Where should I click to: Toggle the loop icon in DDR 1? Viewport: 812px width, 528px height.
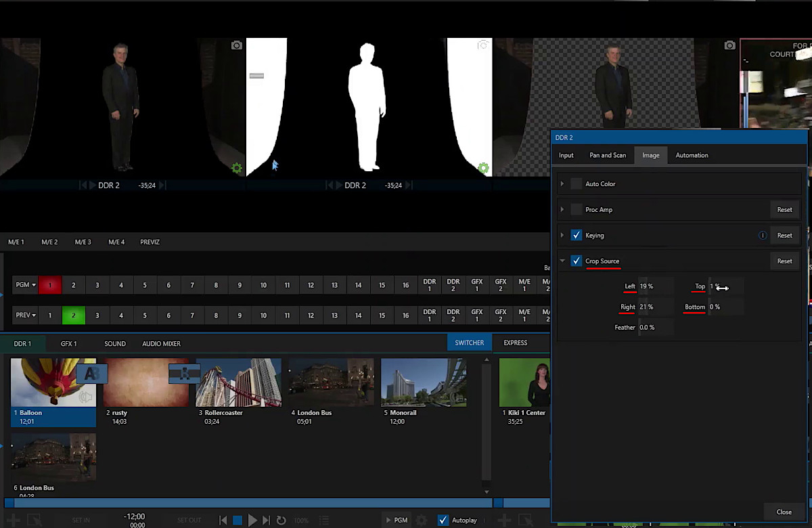click(x=281, y=520)
